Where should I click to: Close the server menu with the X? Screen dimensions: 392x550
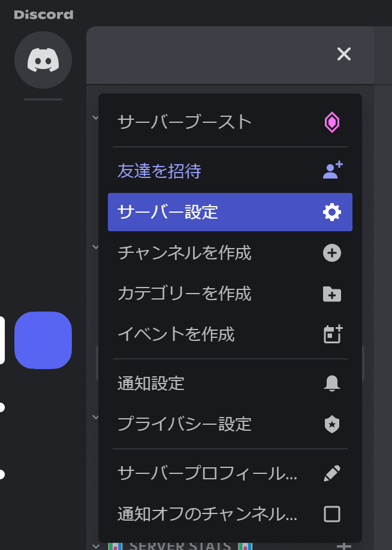pyautogui.click(x=344, y=54)
